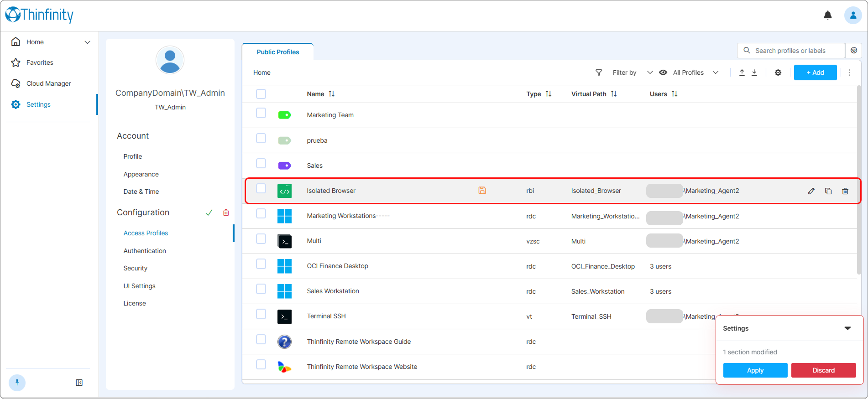868x399 pixels.
Task: Click the download arrow icon in toolbar
Action: (754, 73)
